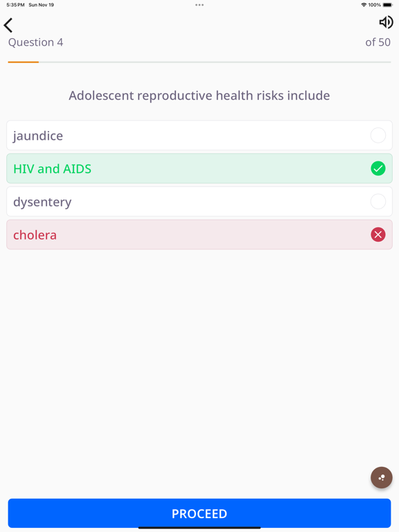Tap the battery status icon
The width and height of the screenshot is (399, 532).
tap(388, 5)
